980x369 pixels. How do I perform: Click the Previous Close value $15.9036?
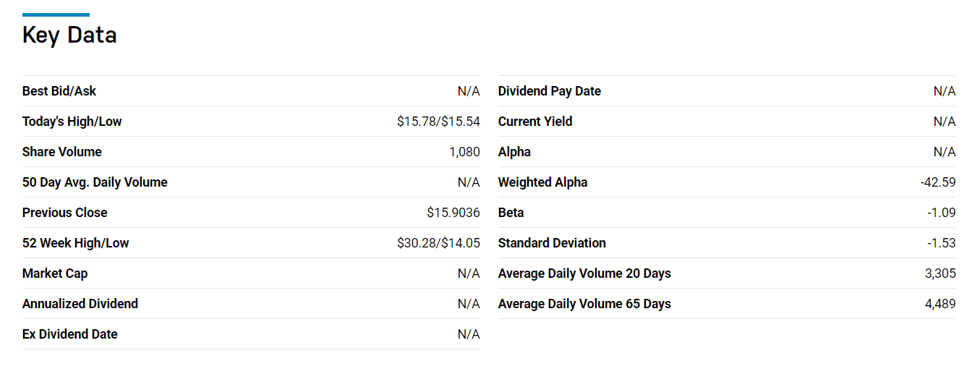pos(453,213)
